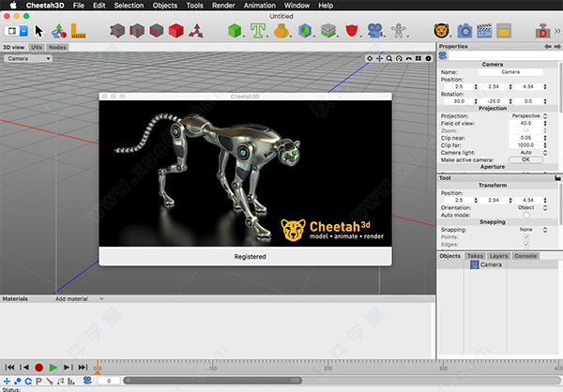563x392 pixels.
Task: Select the arrow selection tool
Action: click(x=38, y=31)
